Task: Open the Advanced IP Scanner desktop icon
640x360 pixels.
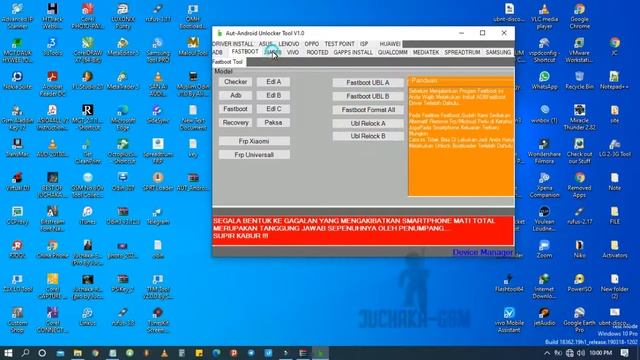Action: (x=18, y=16)
